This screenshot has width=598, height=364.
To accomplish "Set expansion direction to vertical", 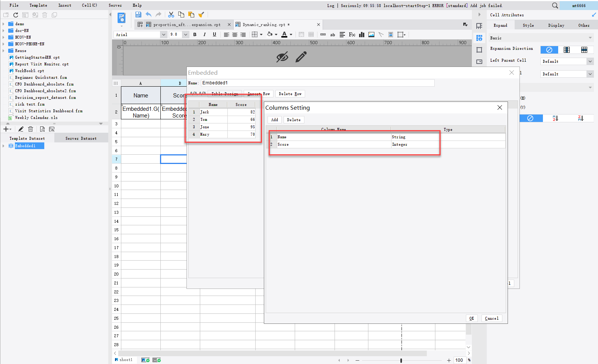I will click(567, 50).
